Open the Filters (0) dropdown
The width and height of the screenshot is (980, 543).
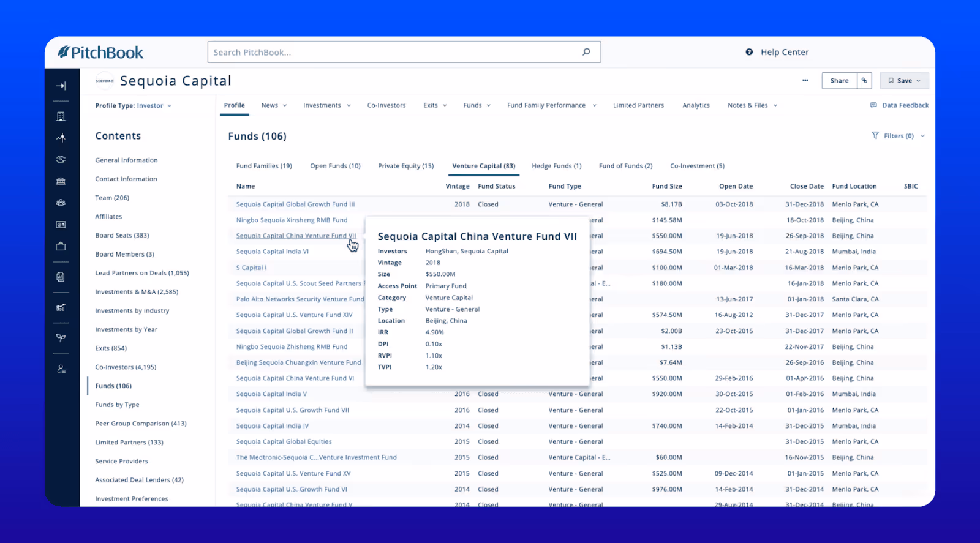(x=898, y=136)
